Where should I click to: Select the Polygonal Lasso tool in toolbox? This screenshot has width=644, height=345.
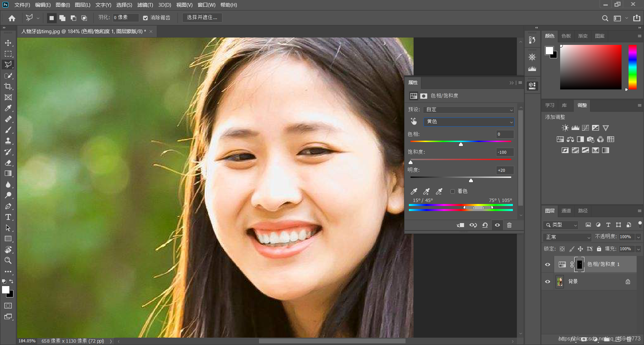[x=8, y=65]
